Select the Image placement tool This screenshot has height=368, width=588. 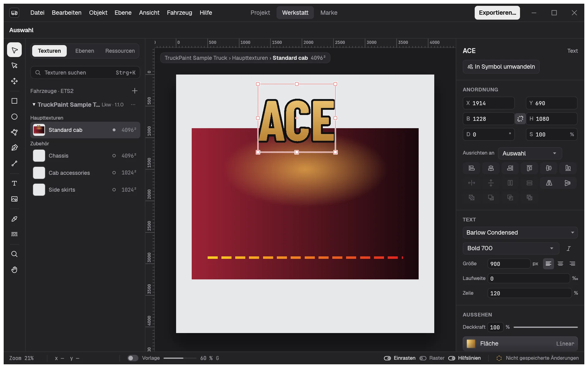click(x=14, y=199)
